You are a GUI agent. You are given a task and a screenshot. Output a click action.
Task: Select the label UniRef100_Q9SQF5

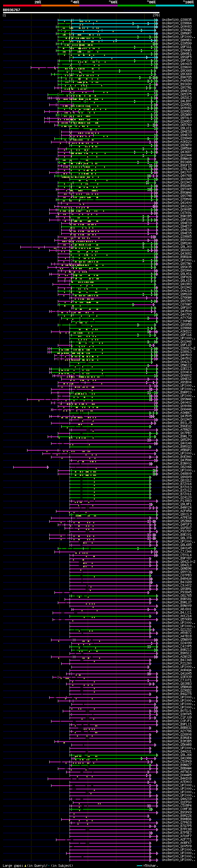177,57
